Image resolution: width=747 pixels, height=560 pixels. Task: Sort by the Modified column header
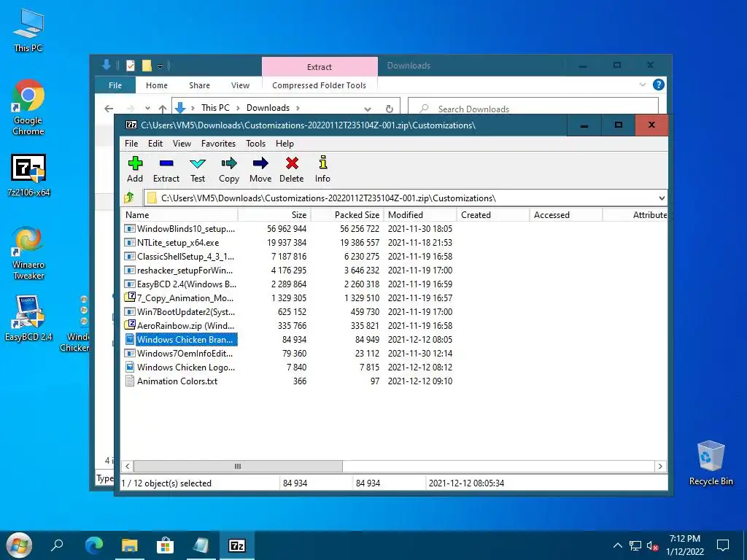pyautogui.click(x=420, y=215)
